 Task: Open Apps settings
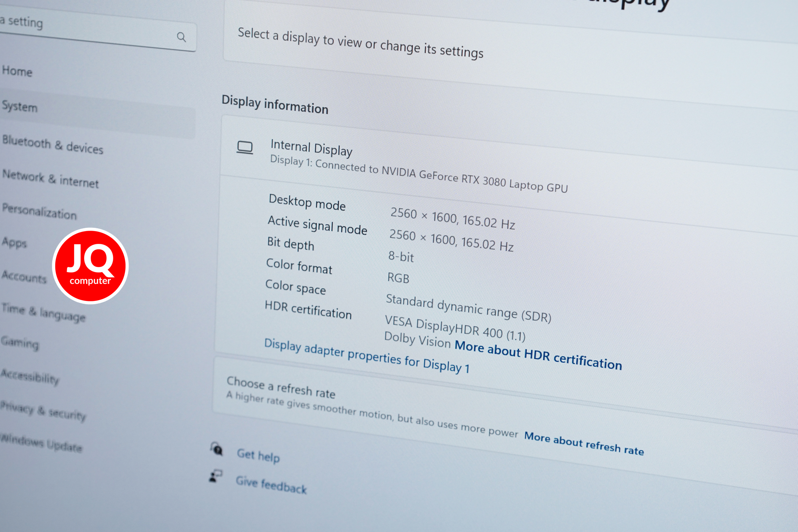pyautogui.click(x=14, y=242)
